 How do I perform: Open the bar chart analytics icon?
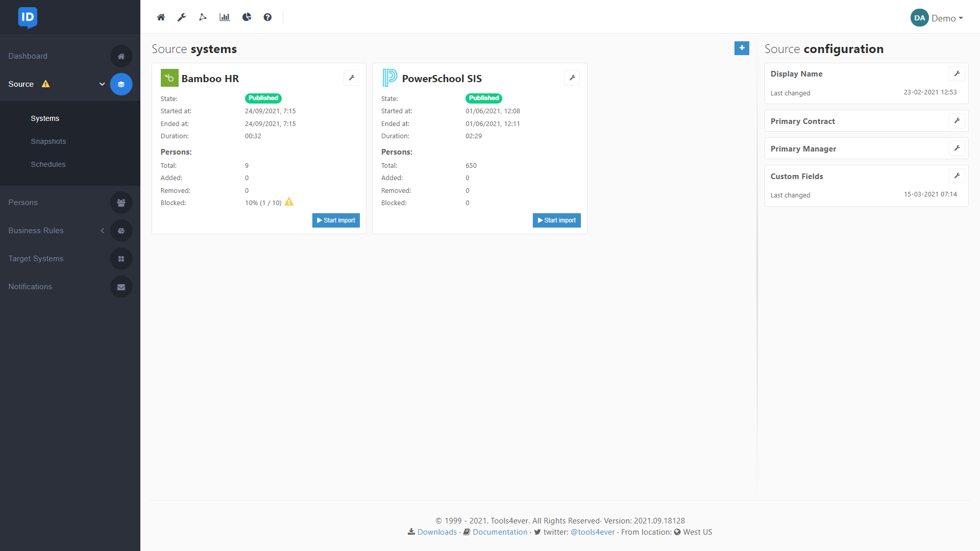(226, 17)
